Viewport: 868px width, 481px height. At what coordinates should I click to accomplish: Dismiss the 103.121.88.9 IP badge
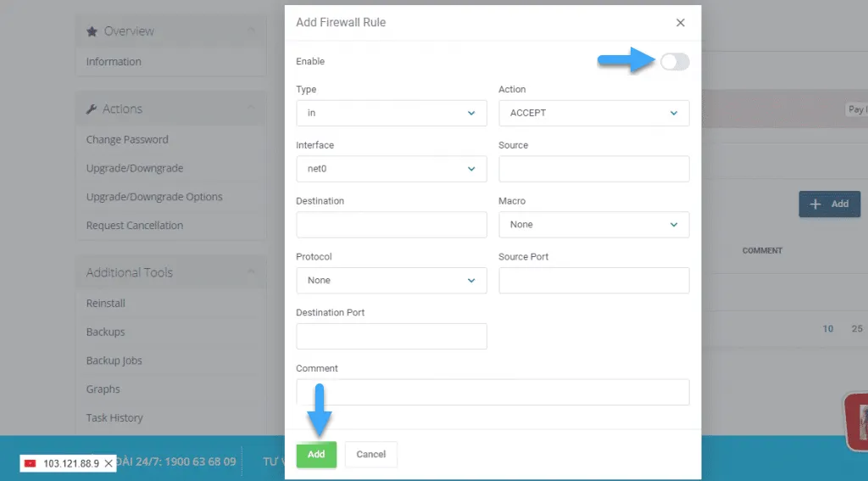(x=108, y=463)
